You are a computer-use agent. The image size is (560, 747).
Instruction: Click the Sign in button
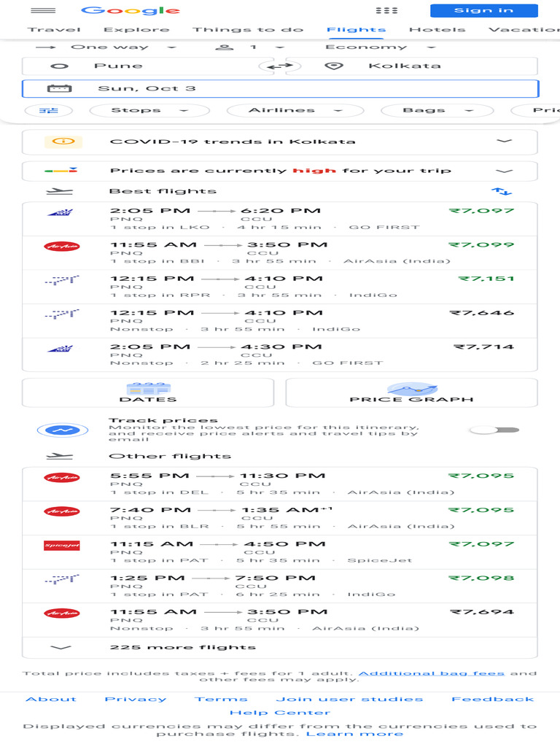pyautogui.click(x=483, y=11)
